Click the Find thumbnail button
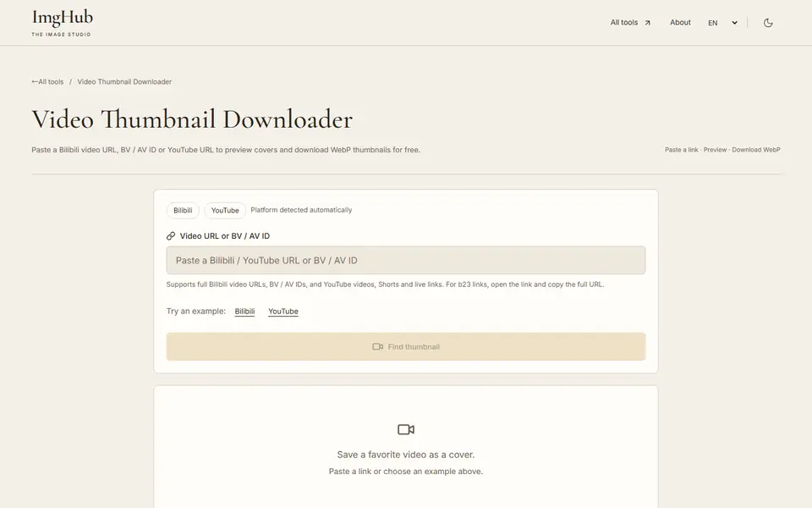 point(405,347)
